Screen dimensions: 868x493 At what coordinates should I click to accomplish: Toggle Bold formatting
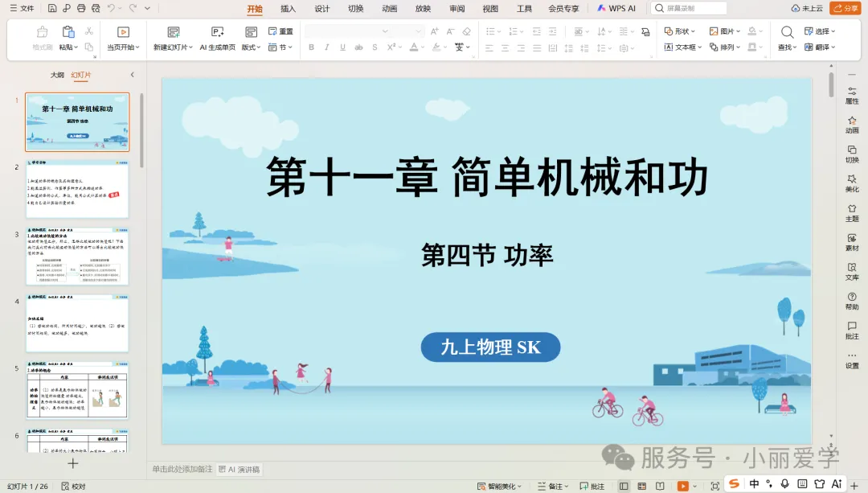(x=312, y=47)
